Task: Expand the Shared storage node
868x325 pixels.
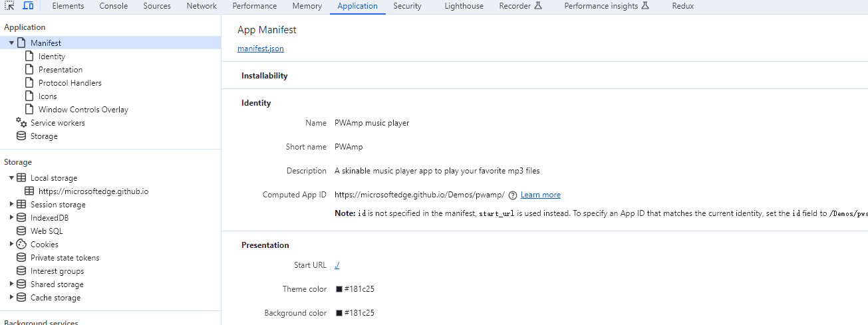Action: pos(12,284)
